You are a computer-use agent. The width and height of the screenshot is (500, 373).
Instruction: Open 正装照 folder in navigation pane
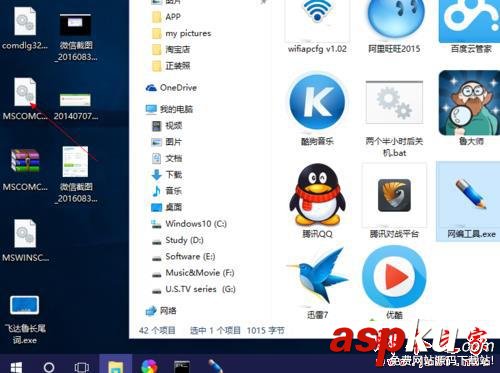[171, 66]
